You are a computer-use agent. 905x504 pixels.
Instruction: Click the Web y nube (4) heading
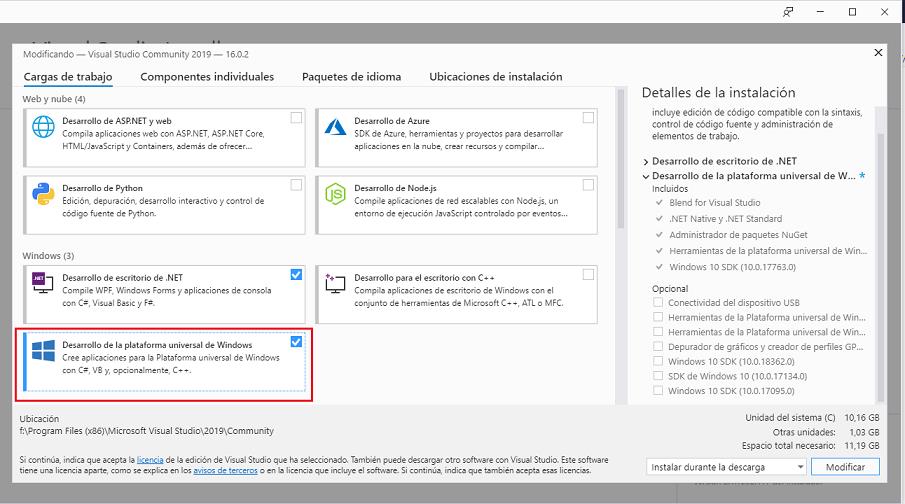coord(54,99)
